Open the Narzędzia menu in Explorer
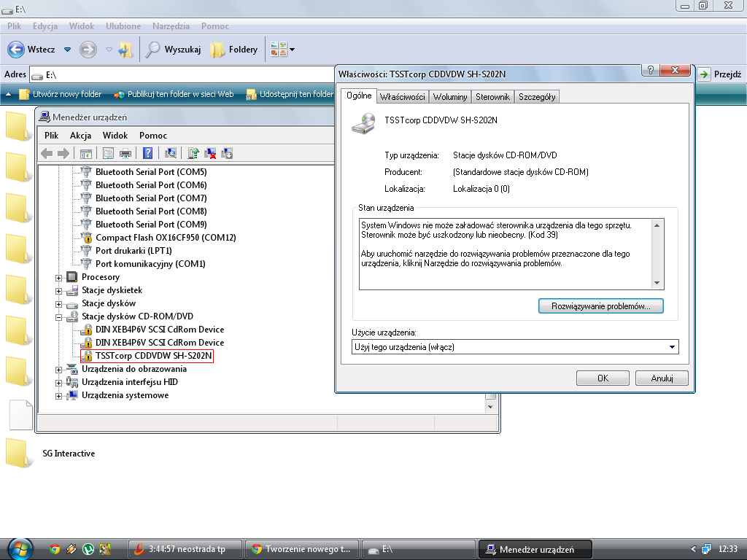The width and height of the screenshot is (747, 560). (171, 26)
